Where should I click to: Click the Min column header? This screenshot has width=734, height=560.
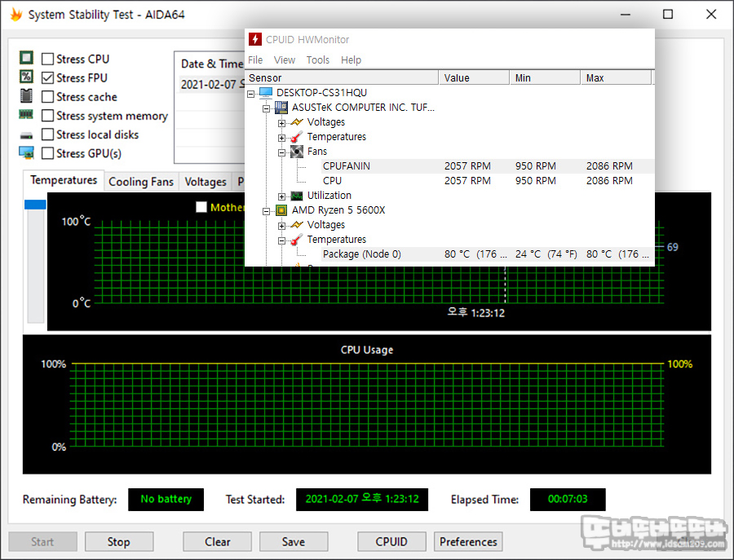pyautogui.click(x=546, y=77)
